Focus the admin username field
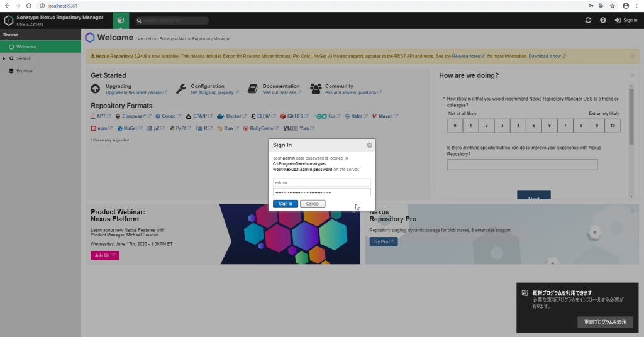Image resolution: width=644 pixels, height=337 pixels. pyautogui.click(x=321, y=182)
